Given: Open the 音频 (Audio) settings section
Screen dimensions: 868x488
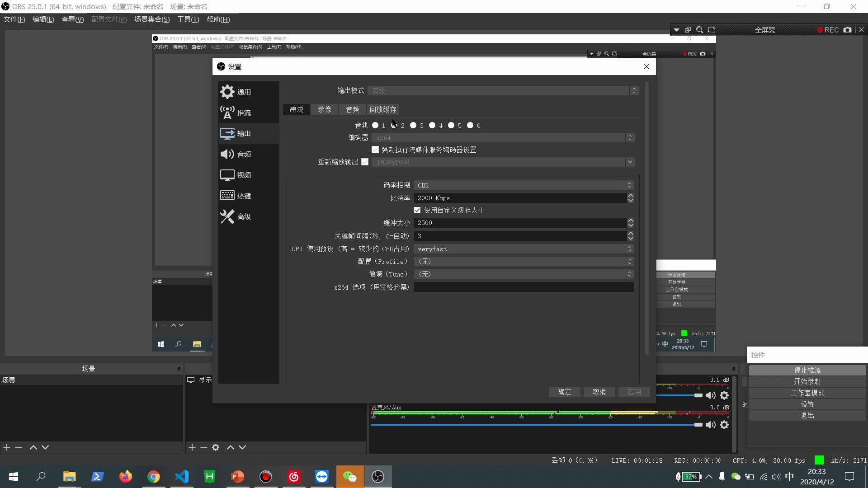Looking at the screenshot, I should point(248,154).
